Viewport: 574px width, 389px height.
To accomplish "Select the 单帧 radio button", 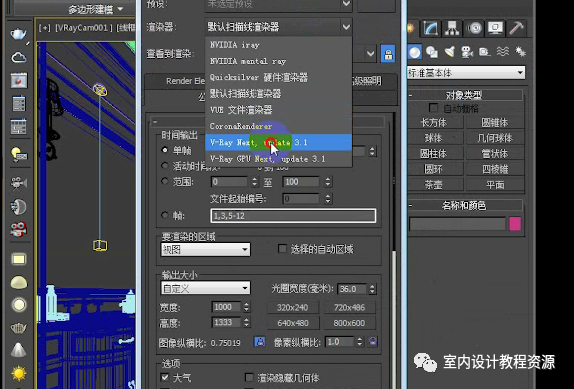I will tap(165, 150).
